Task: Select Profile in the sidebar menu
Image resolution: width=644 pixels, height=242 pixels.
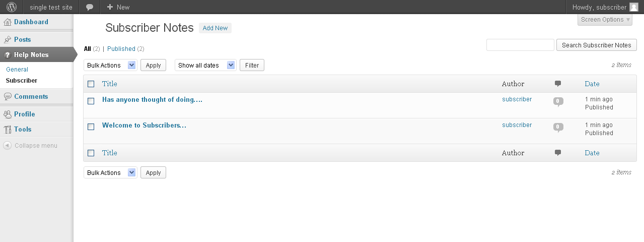Action: pyautogui.click(x=25, y=114)
